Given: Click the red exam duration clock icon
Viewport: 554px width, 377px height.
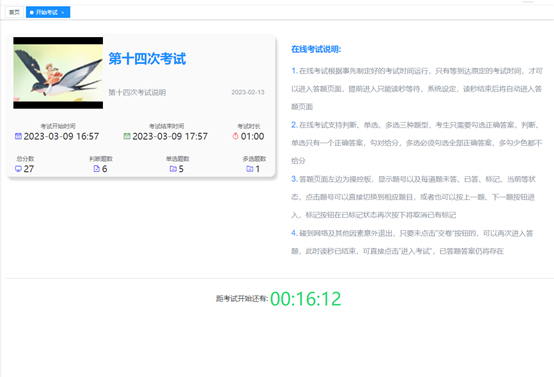Looking at the screenshot, I should click(235, 136).
